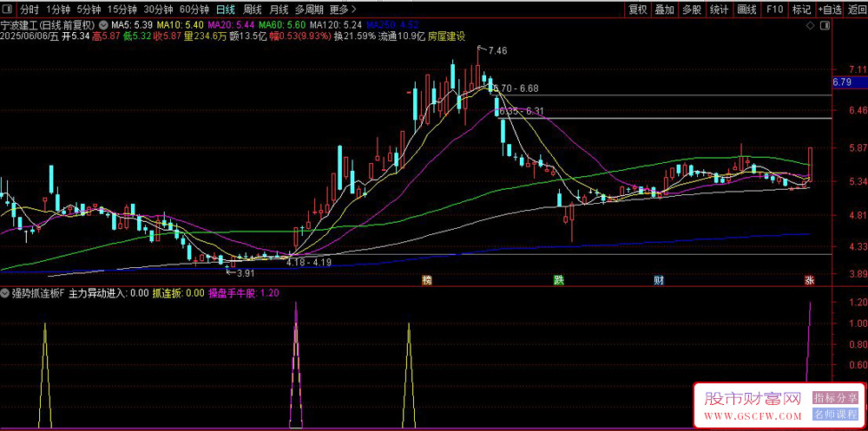Click the 榜 marker on timeline
The height and width of the screenshot is (431, 868).
[x=426, y=280]
